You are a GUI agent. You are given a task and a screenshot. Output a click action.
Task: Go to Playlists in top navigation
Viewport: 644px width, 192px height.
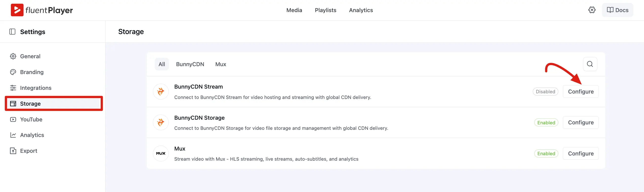coord(326,10)
